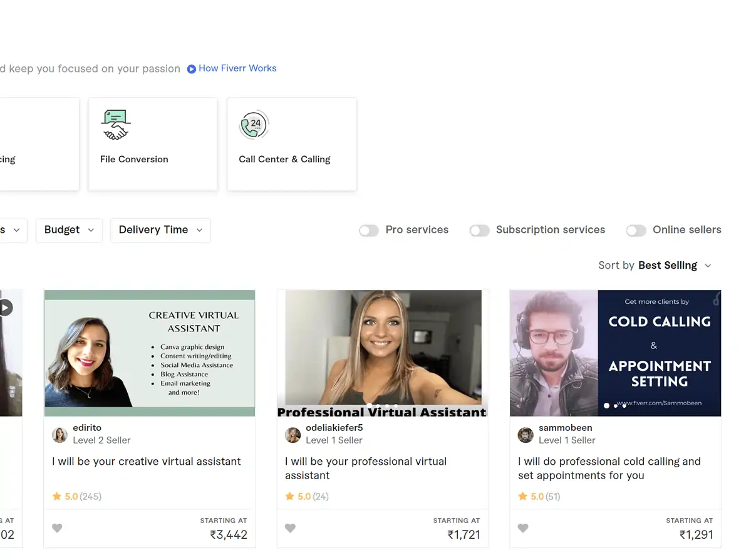Expand the Delivery Time filter
The image size is (751, 560).
point(160,230)
